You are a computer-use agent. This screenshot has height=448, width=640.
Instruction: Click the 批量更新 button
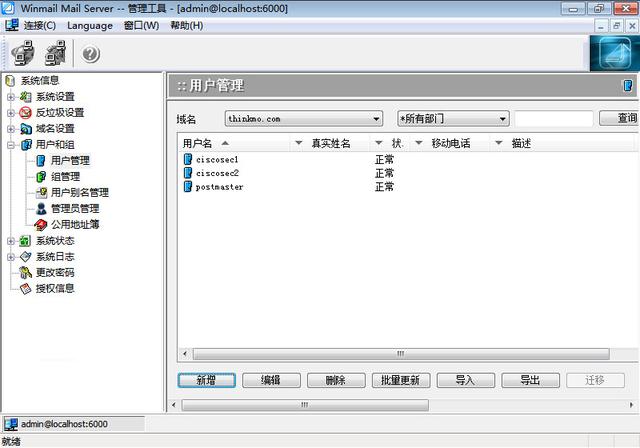[401, 380]
